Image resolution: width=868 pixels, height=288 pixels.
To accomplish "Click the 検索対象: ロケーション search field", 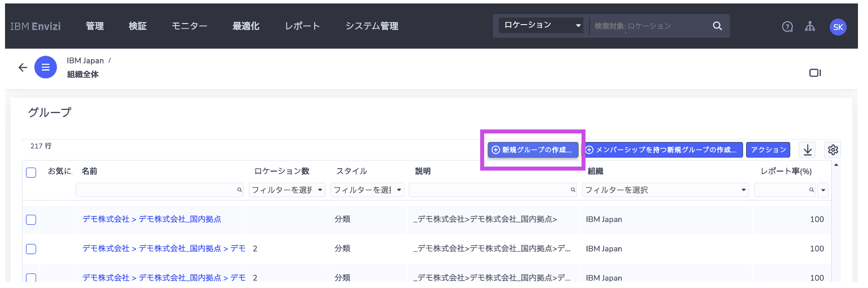I will pos(650,26).
